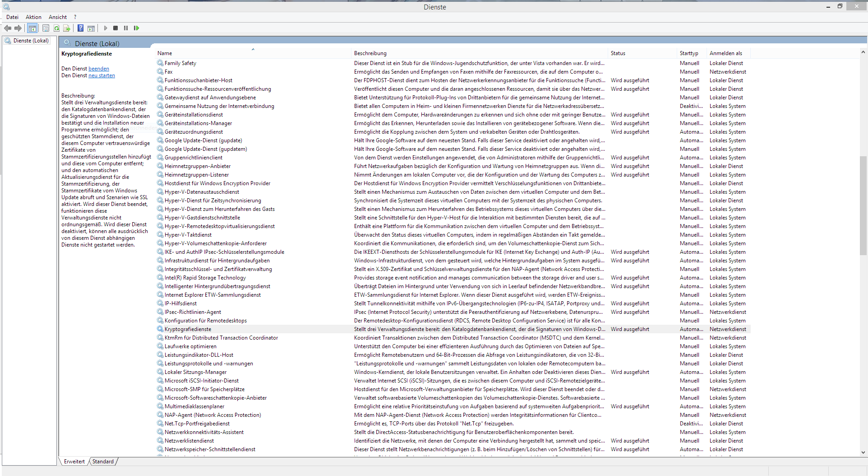
Task: Open the Ansicht menu
Action: (58, 17)
